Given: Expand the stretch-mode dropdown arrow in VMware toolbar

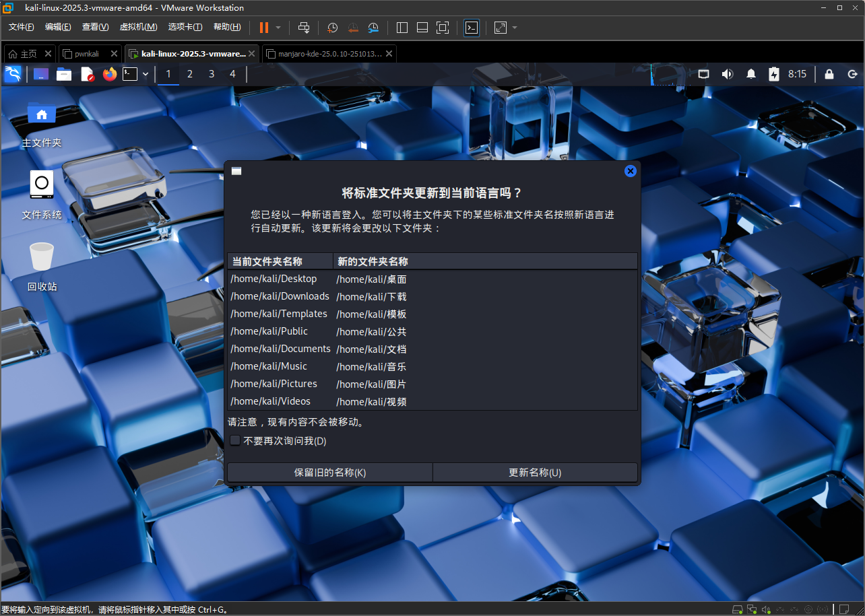Looking at the screenshot, I should 515,28.
